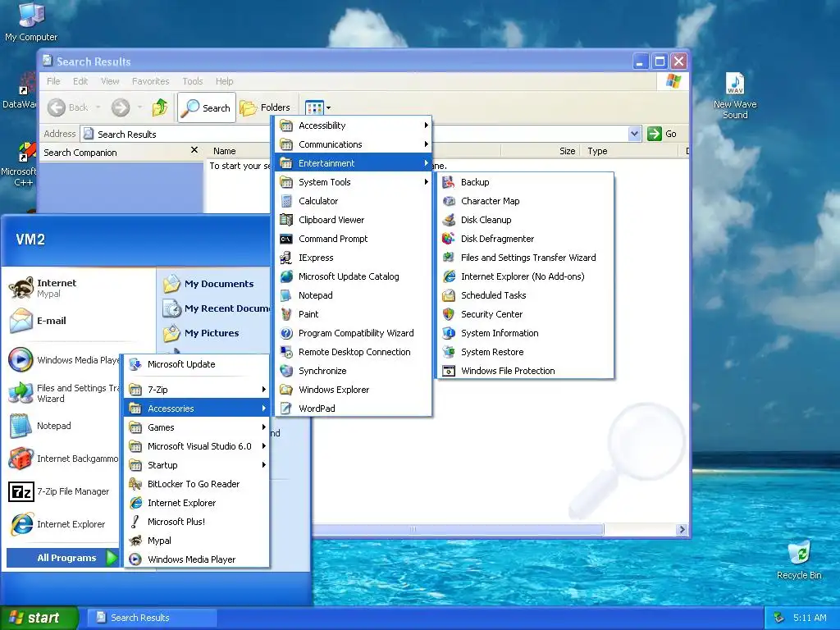
Task: Open Security Center
Action: (x=525, y=314)
